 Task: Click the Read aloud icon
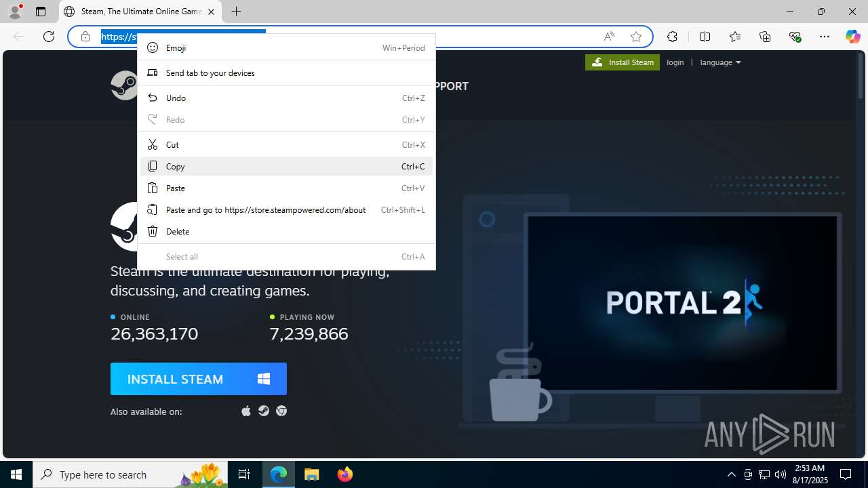coord(609,37)
